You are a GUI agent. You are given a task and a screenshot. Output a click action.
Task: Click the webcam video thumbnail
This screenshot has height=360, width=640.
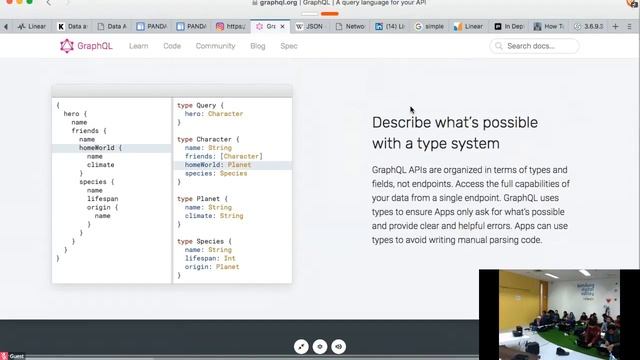point(559,314)
